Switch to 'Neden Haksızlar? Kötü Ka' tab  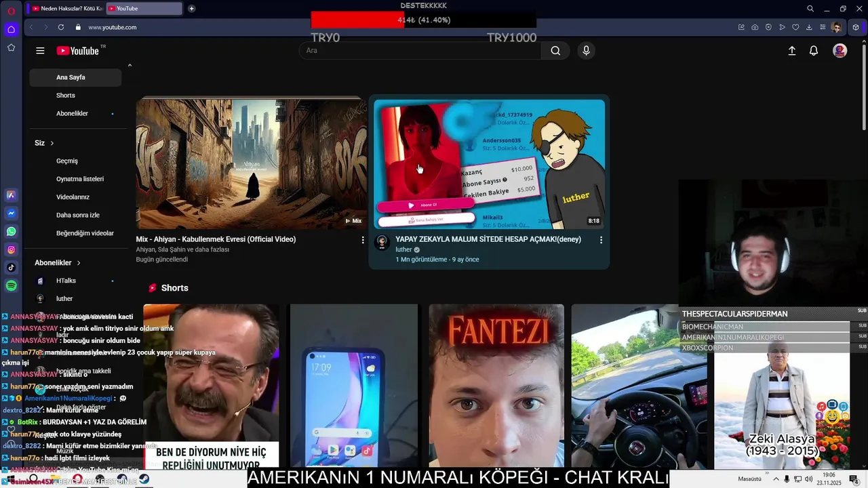tap(66, 9)
